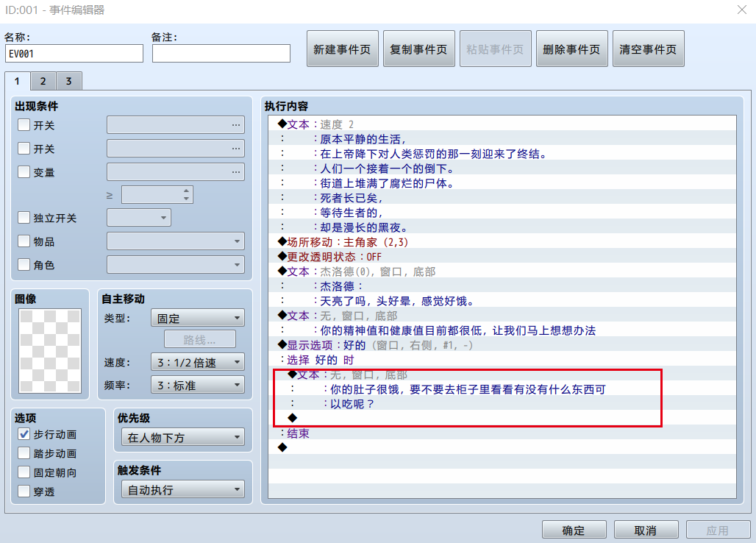Switch to event page tab 3
The width and height of the screenshot is (756, 543).
point(69,81)
